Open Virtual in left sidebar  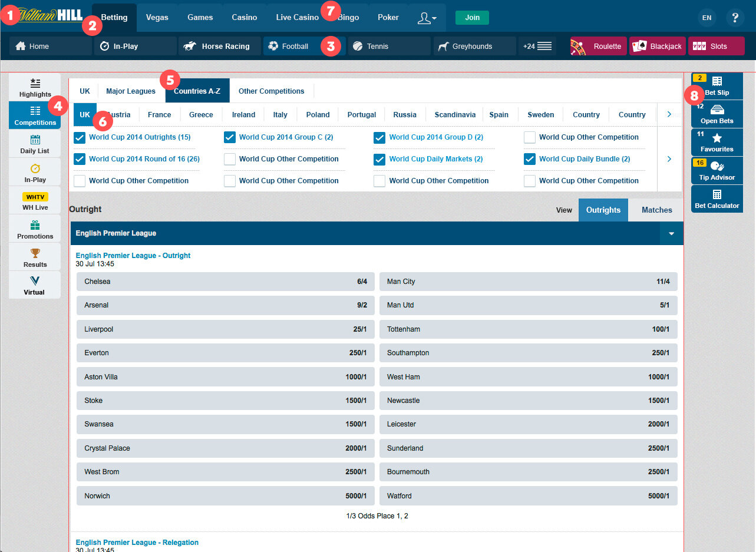pos(35,285)
